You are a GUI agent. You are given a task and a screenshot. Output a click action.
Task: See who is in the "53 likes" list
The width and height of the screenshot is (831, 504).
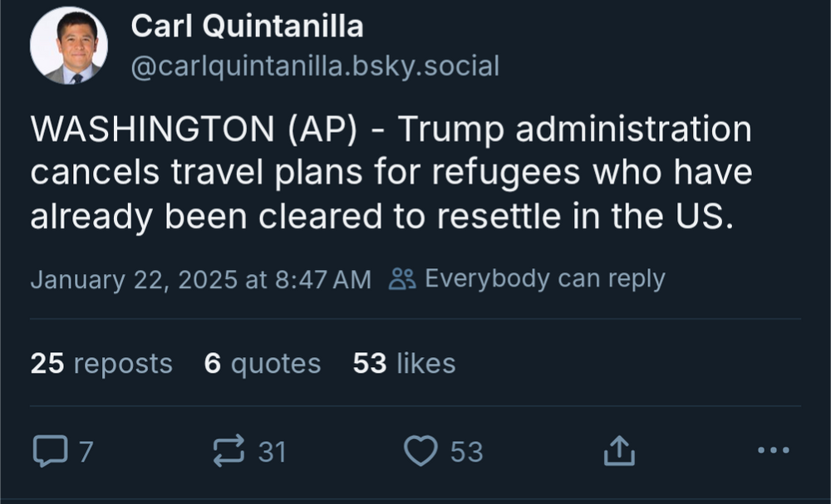click(405, 364)
